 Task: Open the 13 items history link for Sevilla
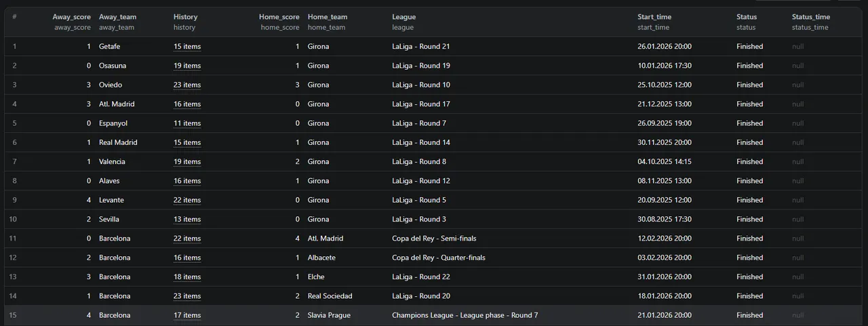[x=187, y=220]
